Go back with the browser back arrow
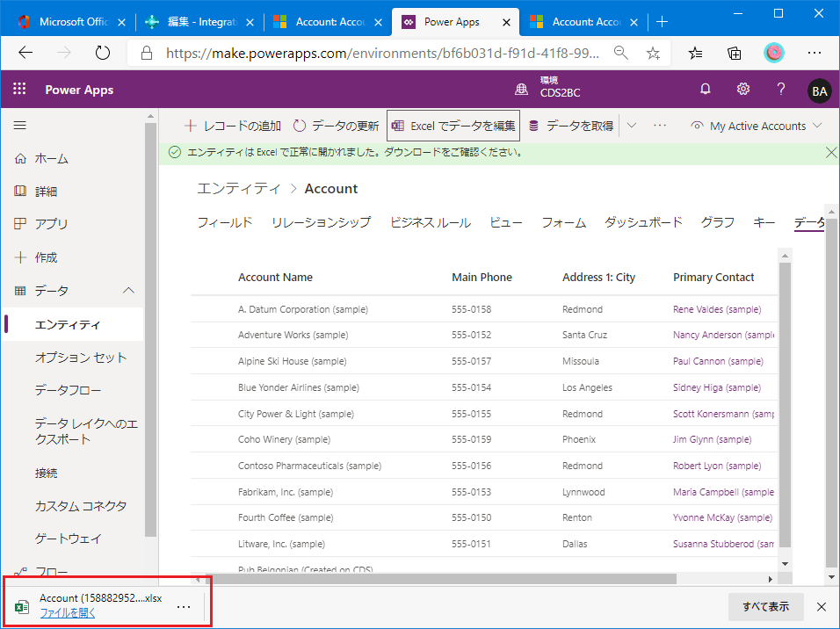Screen dimensions: 840x629 (25, 53)
